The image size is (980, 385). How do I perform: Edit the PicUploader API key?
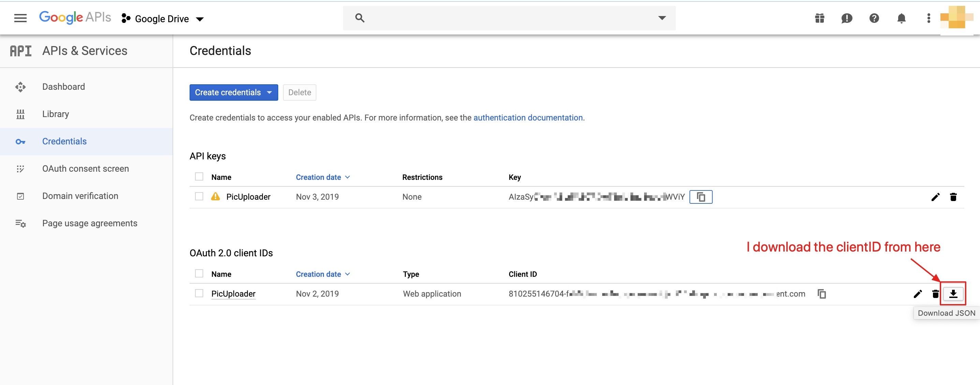coord(935,197)
